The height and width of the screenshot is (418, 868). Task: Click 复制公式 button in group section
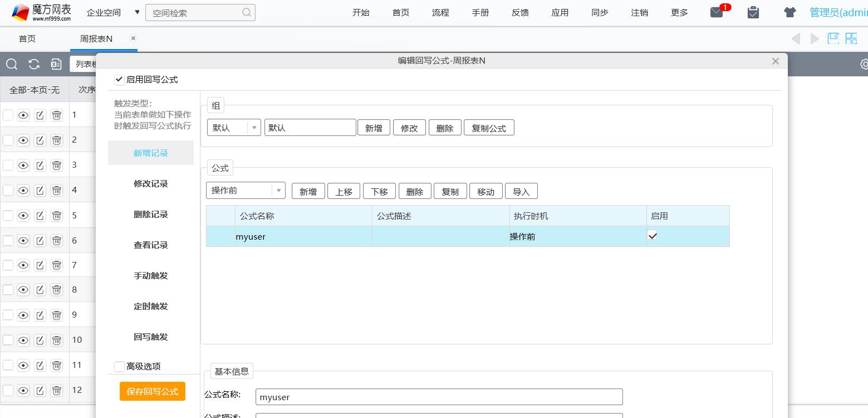point(489,128)
